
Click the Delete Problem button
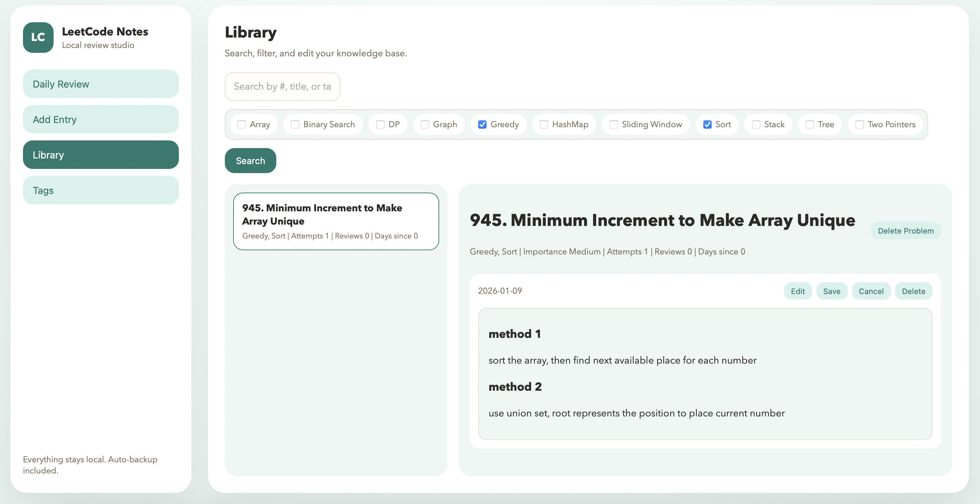click(x=906, y=231)
